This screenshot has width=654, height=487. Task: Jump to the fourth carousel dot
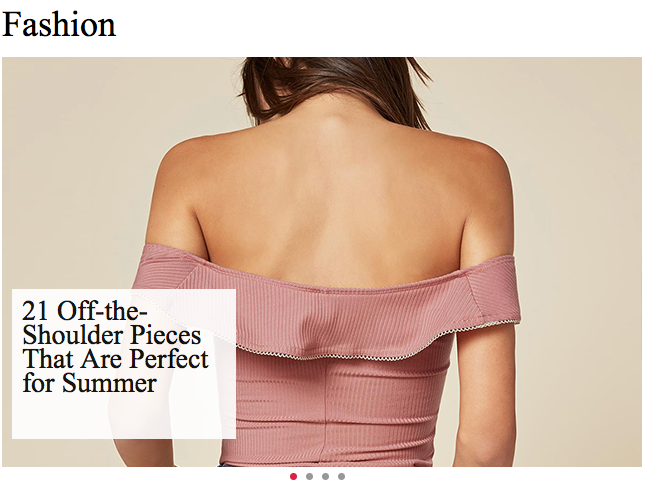pyautogui.click(x=341, y=477)
